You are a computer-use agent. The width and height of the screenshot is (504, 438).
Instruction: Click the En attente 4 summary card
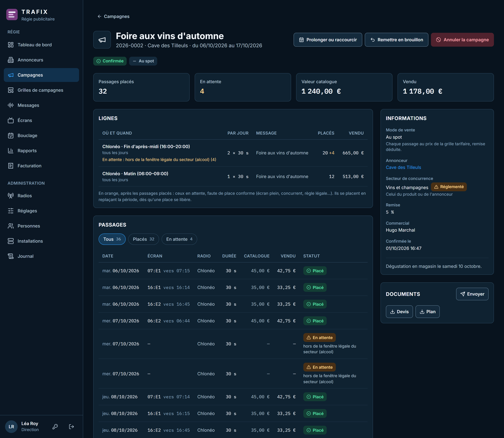click(x=243, y=87)
